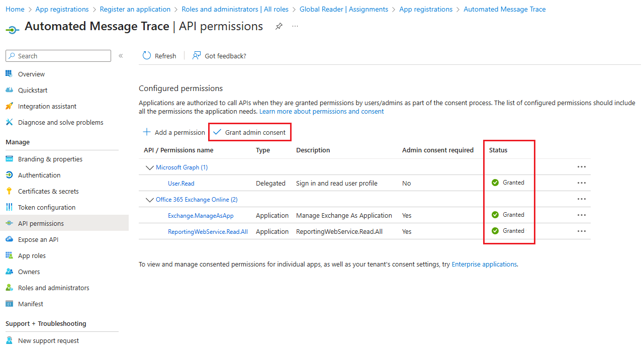The width and height of the screenshot is (644, 351).
Task: Click the New support request headset icon
Action: point(9,340)
